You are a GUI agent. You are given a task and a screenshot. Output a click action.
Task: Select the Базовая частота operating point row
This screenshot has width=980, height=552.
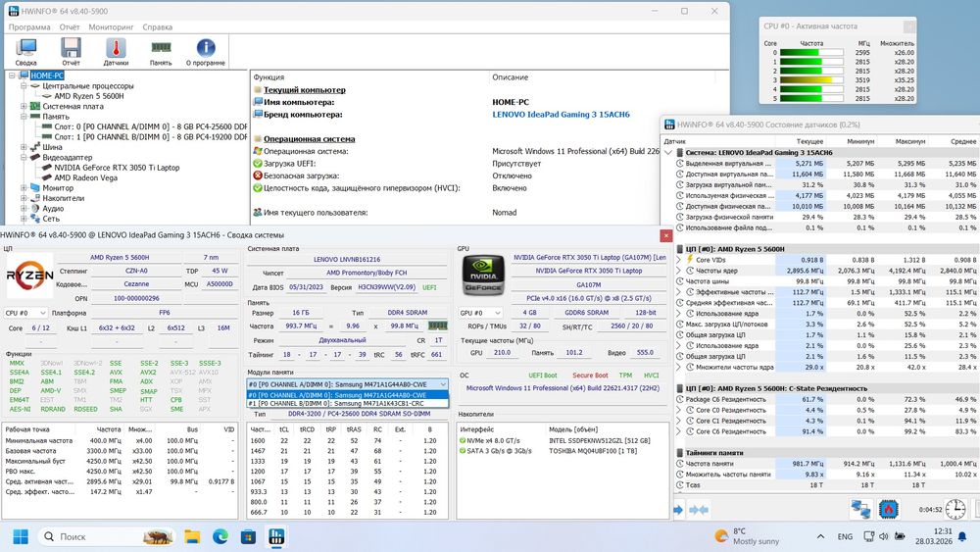120,451
